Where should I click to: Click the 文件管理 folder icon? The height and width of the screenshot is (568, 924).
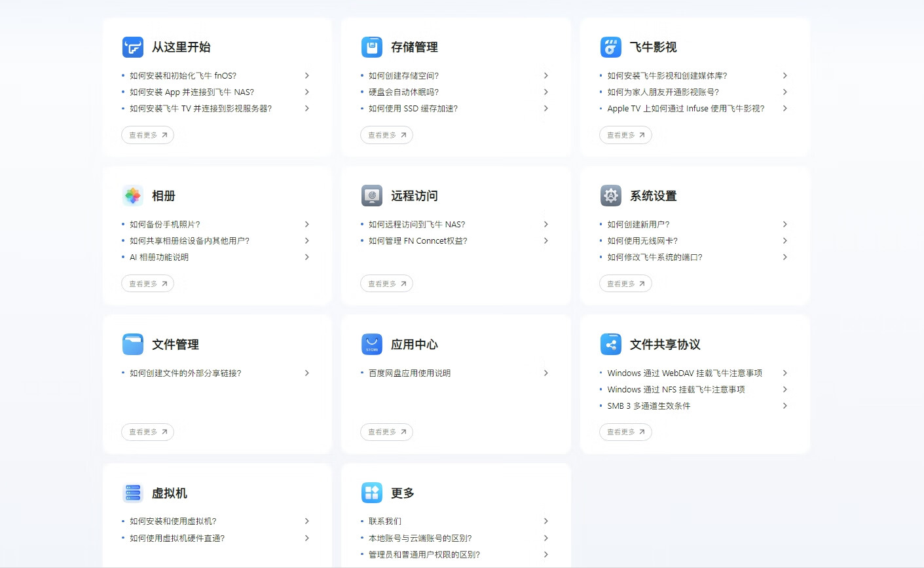click(133, 345)
